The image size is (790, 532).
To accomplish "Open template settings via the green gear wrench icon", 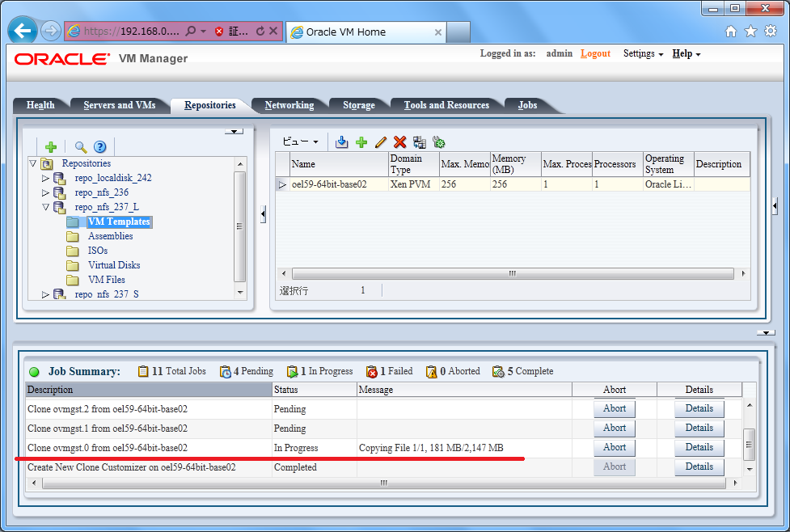I will click(x=439, y=142).
